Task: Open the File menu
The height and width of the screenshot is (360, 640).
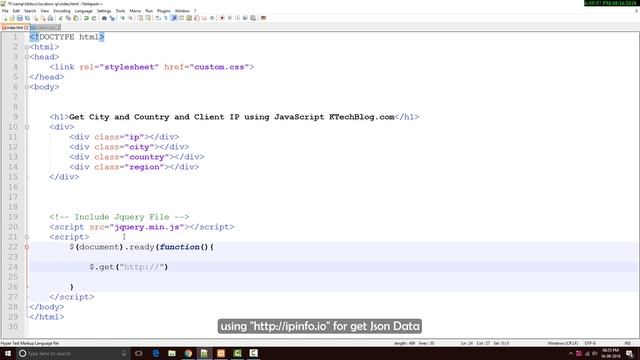Action: [x=5, y=11]
